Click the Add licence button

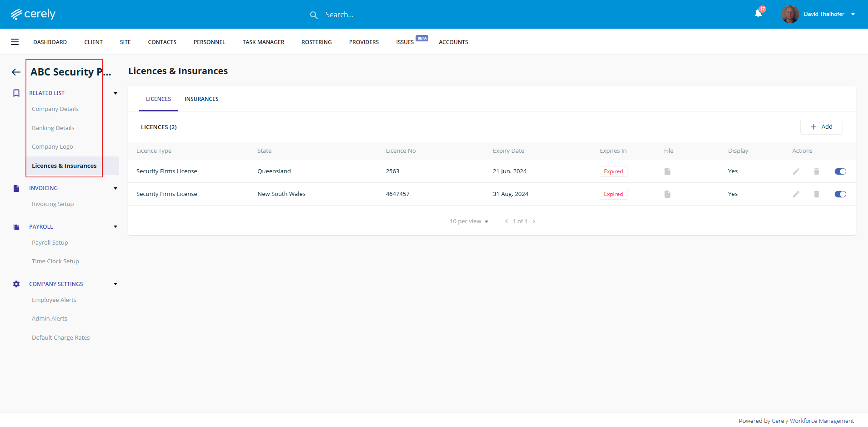[x=821, y=127]
